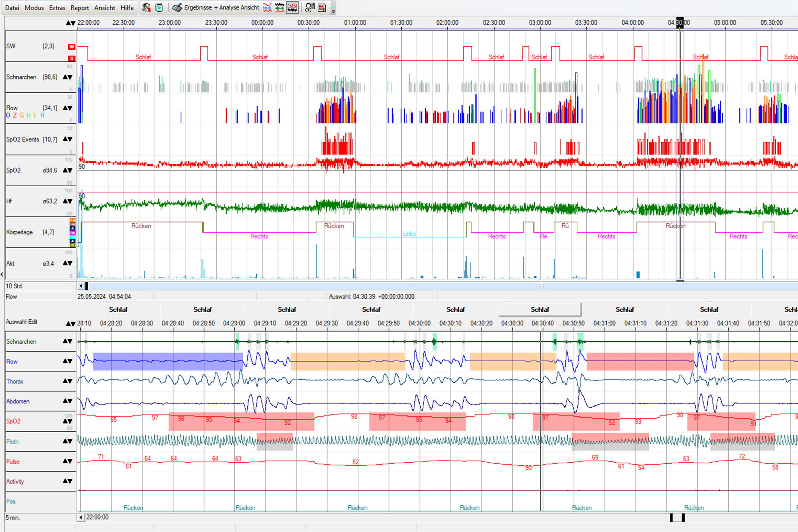Select the Schlaf epoch near 04:31:00

pyautogui.click(x=625, y=309)
